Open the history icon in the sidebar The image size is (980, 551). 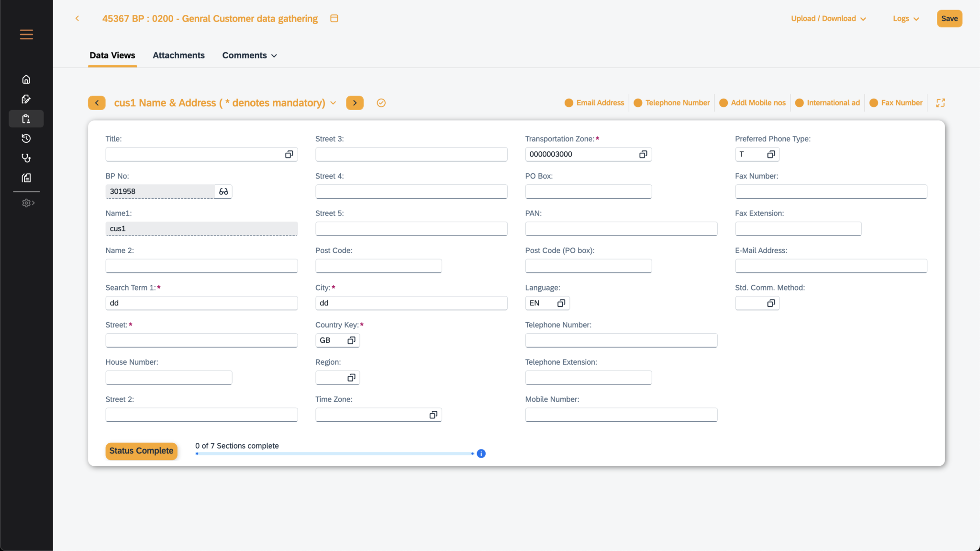26,138
